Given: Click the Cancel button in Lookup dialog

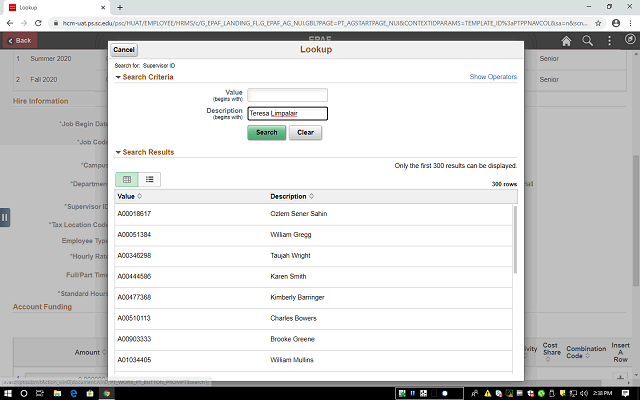Looking at the screenshot, I should tap(124, 50).
